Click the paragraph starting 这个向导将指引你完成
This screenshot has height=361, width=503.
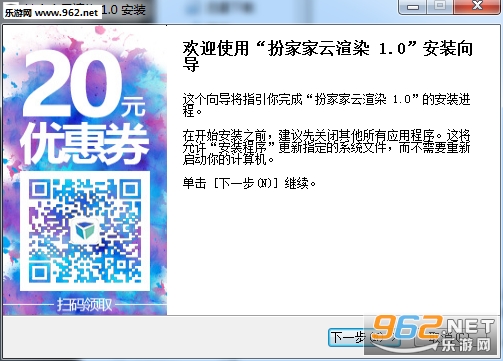[326, 105]
